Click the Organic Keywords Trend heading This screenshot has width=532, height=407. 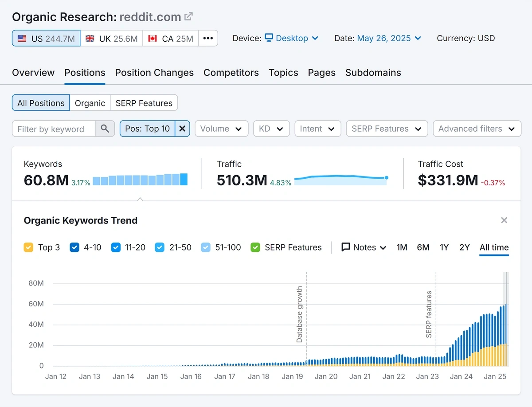pos(81,220)
